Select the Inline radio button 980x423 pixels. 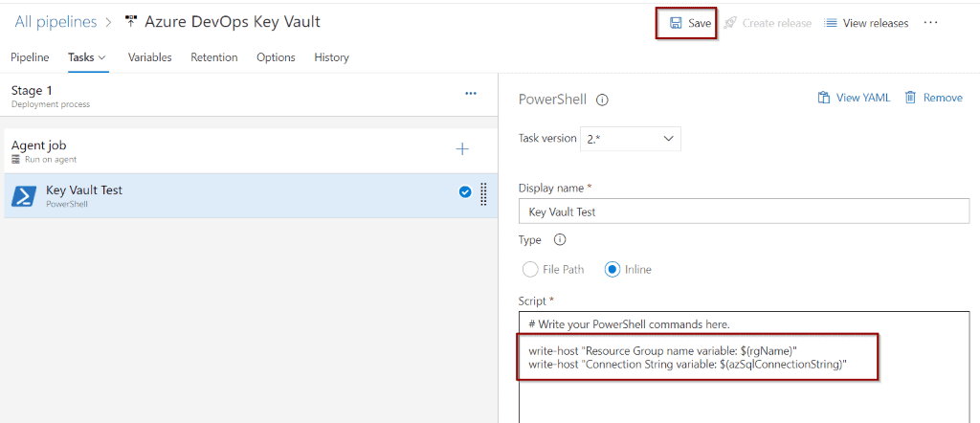612,270
